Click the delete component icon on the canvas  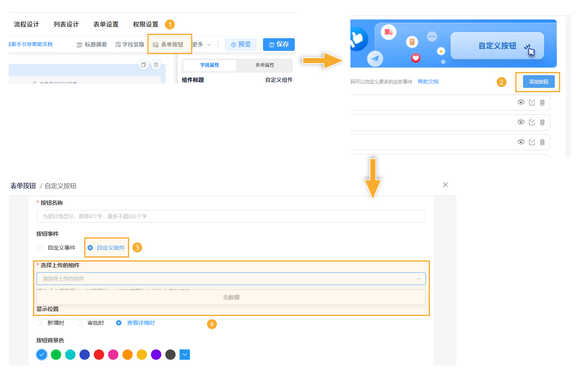click(156, 65)
